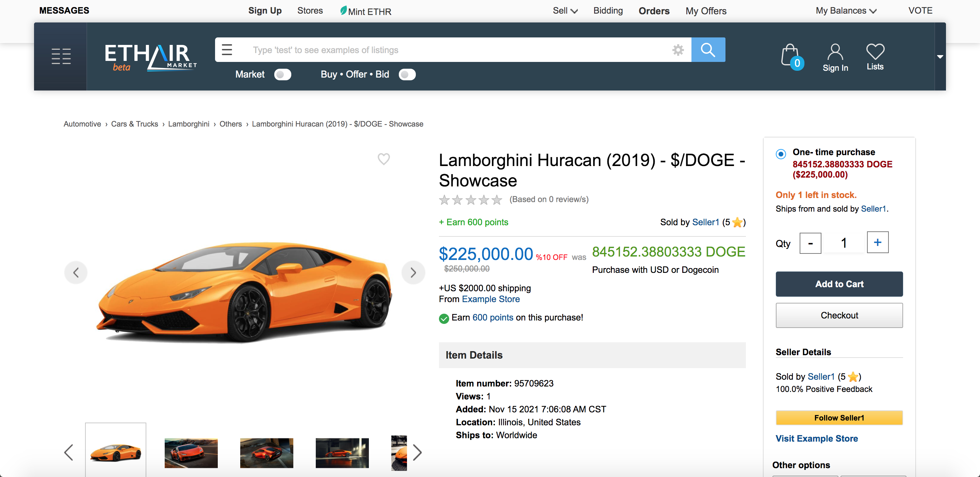Click Add to Cart button
980x477 pixels.
click(839, 284)
